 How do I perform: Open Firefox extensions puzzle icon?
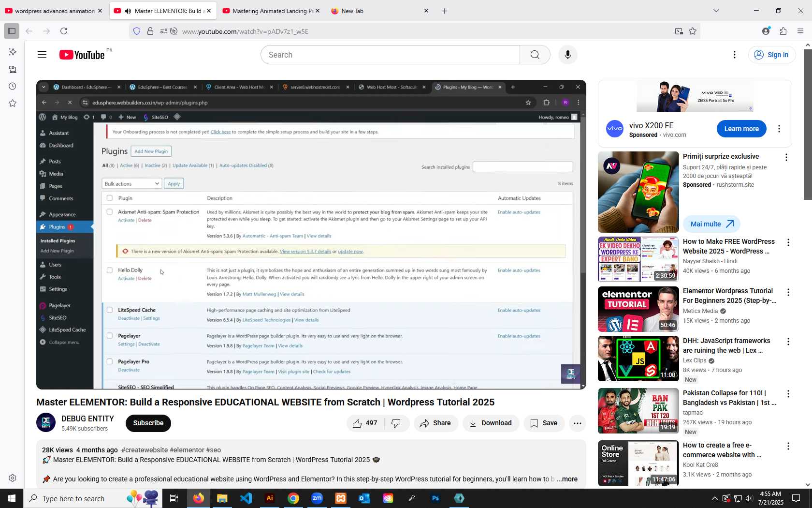(783, 31)
